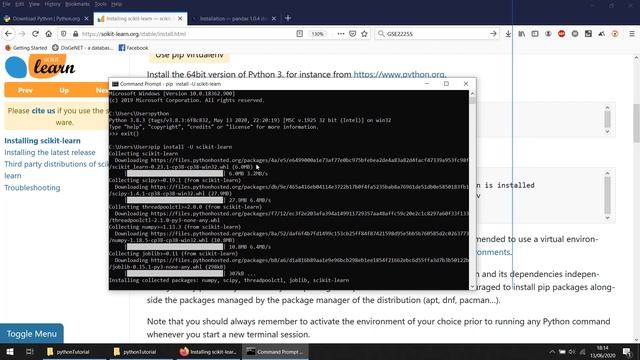Open the Firefox hamburger menu

tap(631, 34)
